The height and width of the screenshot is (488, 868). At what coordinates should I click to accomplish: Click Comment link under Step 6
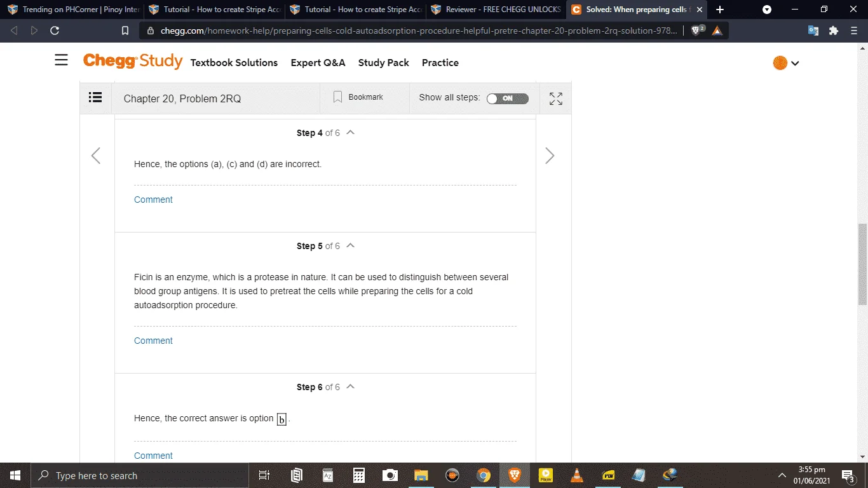[x=153, y=456]
